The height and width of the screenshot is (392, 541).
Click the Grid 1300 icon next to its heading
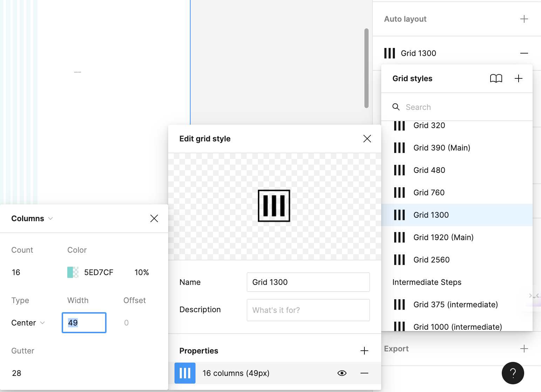point(390,53)
